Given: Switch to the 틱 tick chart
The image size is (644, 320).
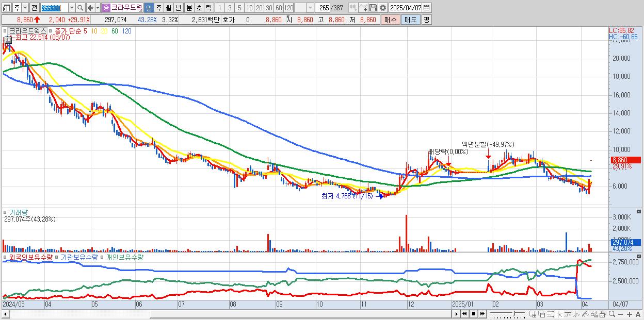Looking at the screenshot, I should pyautogui.click(x=208, y=8).
